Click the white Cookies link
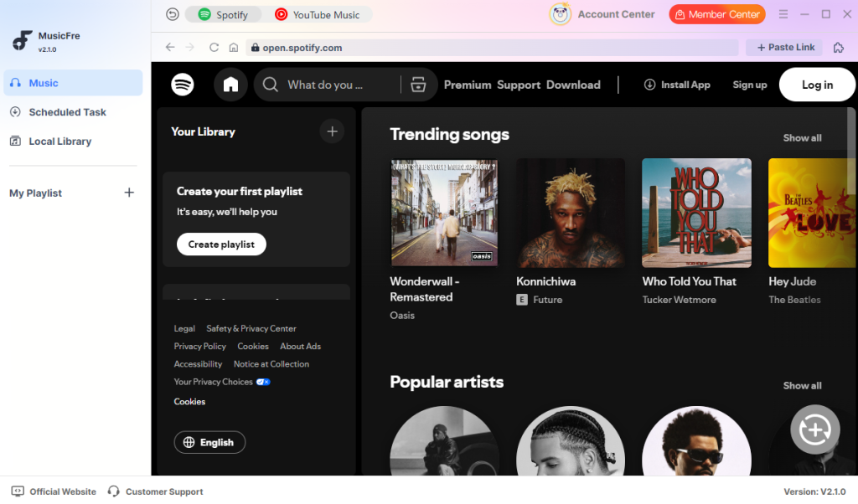858x504 pixels. pyautogui.click(x=189, y=401)
